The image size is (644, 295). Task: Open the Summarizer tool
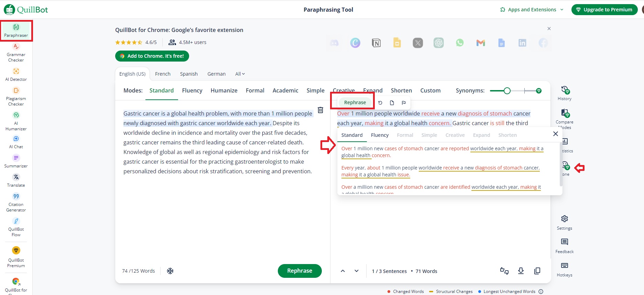click(x=16, y=161)
